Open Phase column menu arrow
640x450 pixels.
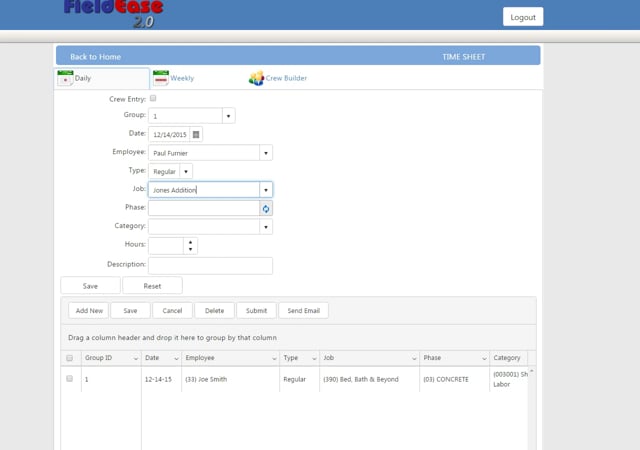coord(484,359)
